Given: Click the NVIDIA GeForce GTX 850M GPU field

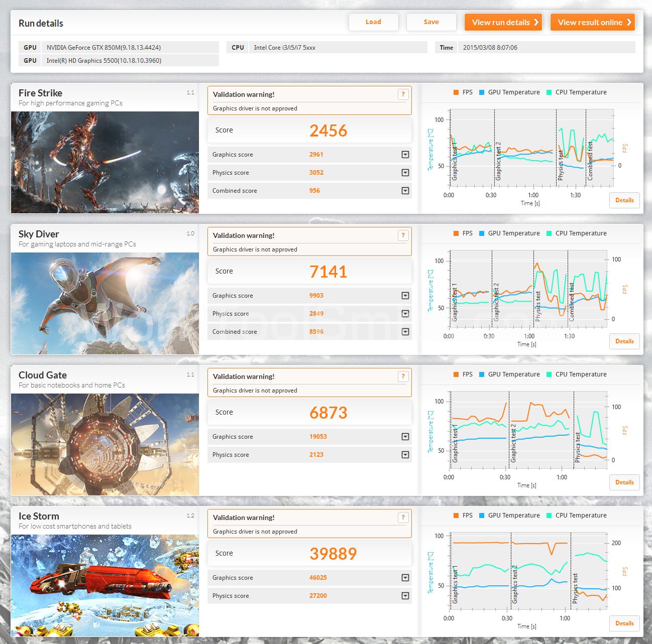Looking at the screenshot, I should coord(131,48).
